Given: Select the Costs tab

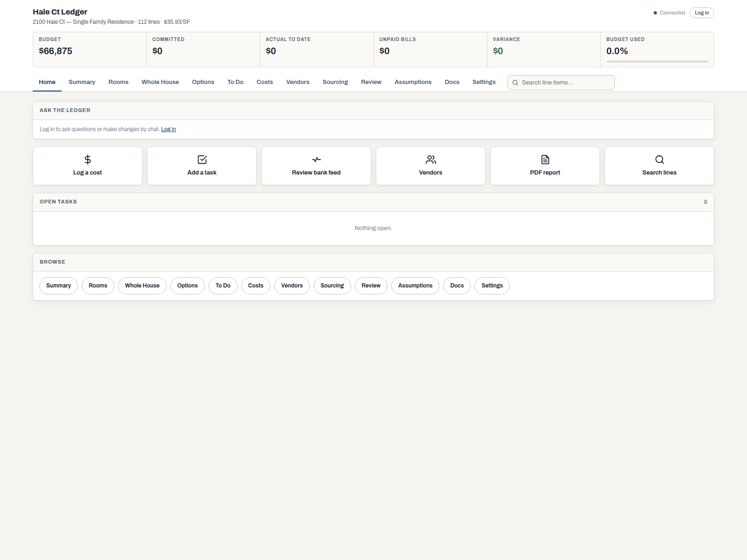Looking at the screenshot, I should point(265,82).
